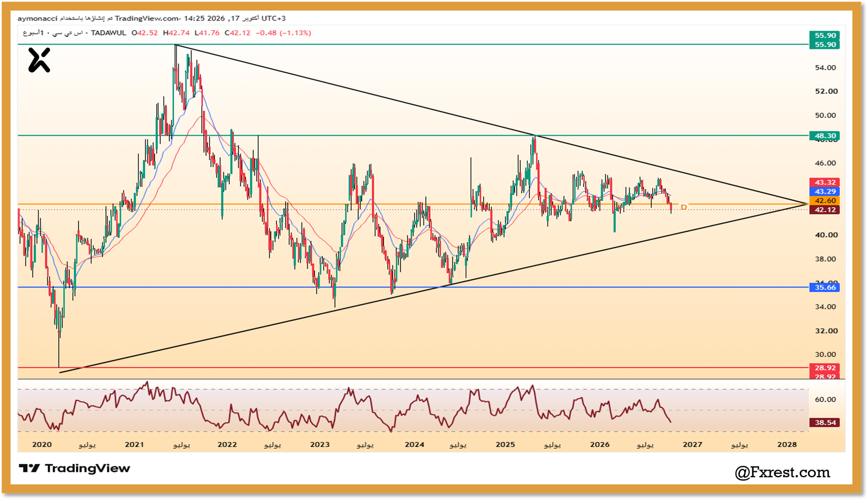Click the 2024 label on the time axis
868x500 pixels.
point(414,445)
